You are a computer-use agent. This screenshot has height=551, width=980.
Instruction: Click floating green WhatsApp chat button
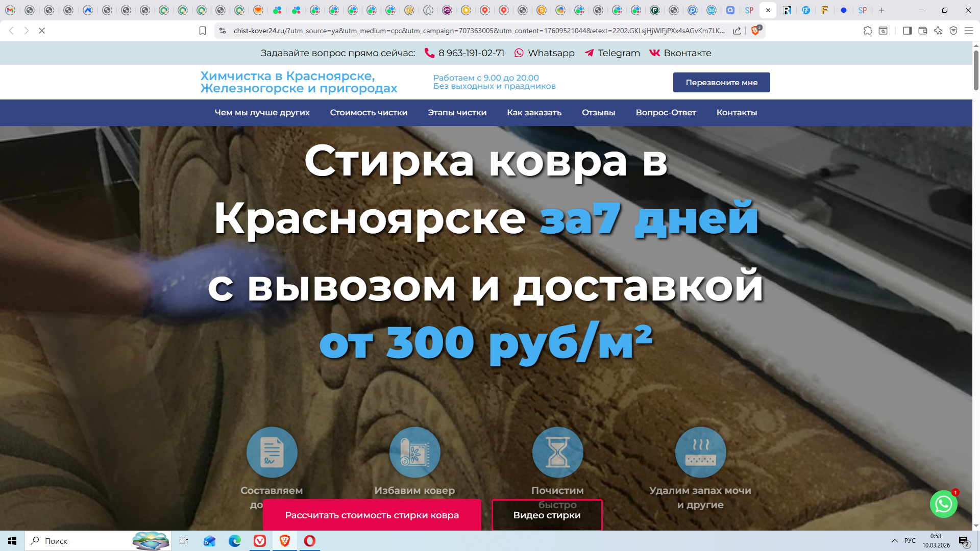click(943, 504)
